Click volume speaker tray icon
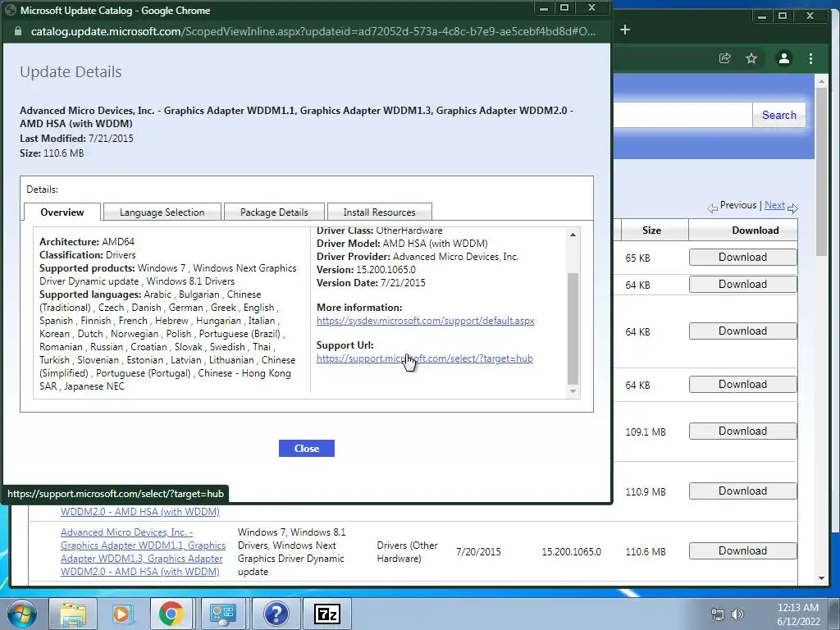This screenshot has height=630, width=840. (737, 614)
